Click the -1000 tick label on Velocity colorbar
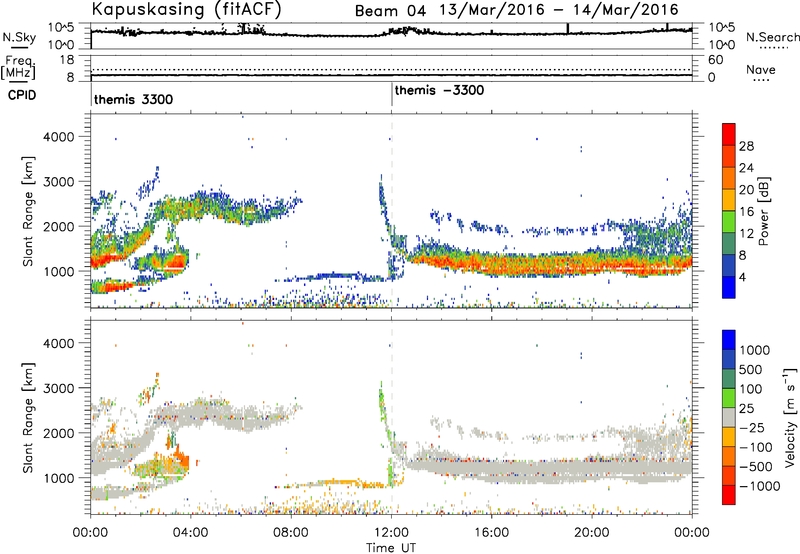This screenshot has height=554, width=800. pyautogui.click(x=760, y=486)
